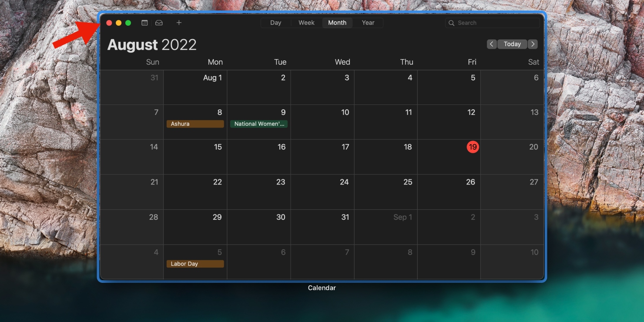Select Aug 1 day cell

coord(195,87)
